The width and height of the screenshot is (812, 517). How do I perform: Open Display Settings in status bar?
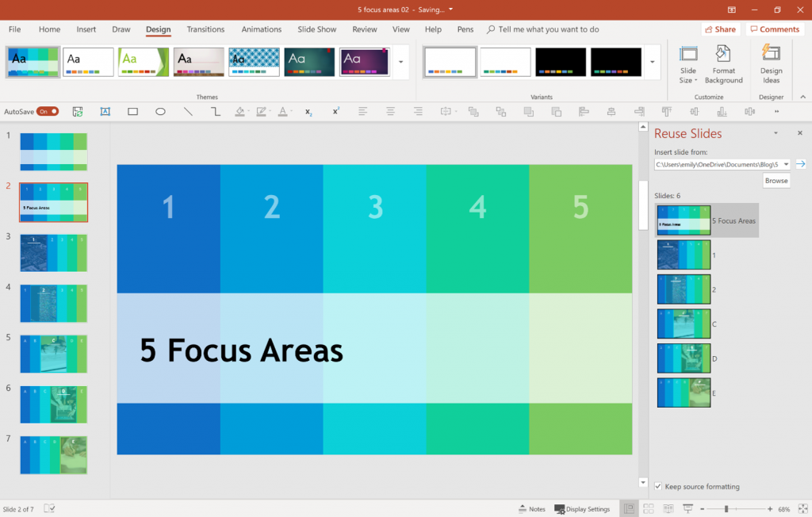(583, 508)
